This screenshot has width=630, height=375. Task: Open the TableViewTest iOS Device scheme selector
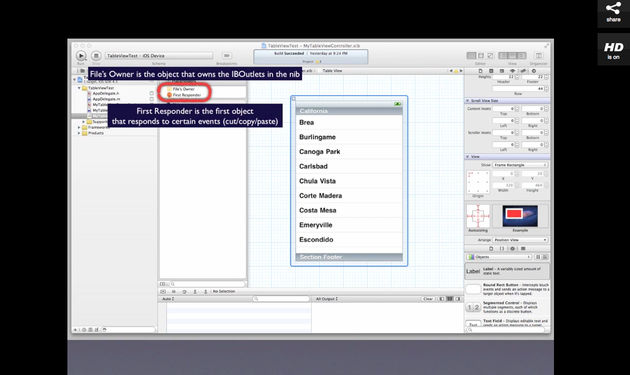[159, 55]
